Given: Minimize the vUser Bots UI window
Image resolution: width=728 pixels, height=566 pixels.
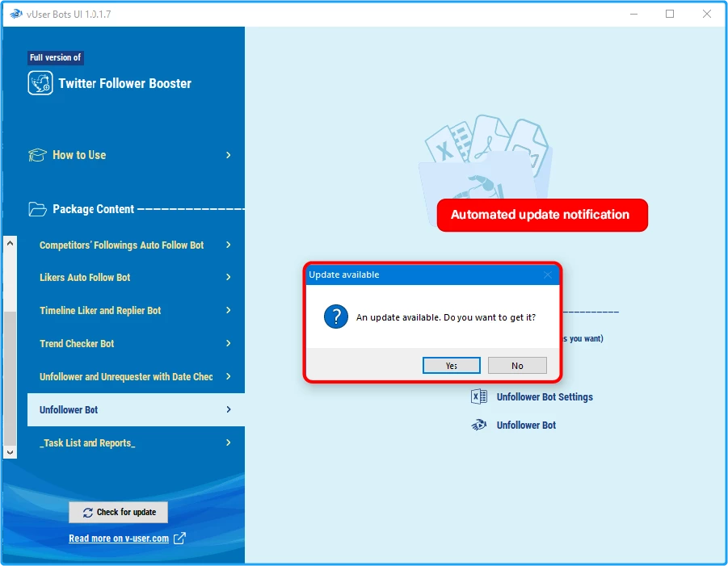Looking at the screenshot, I should 633,14.
